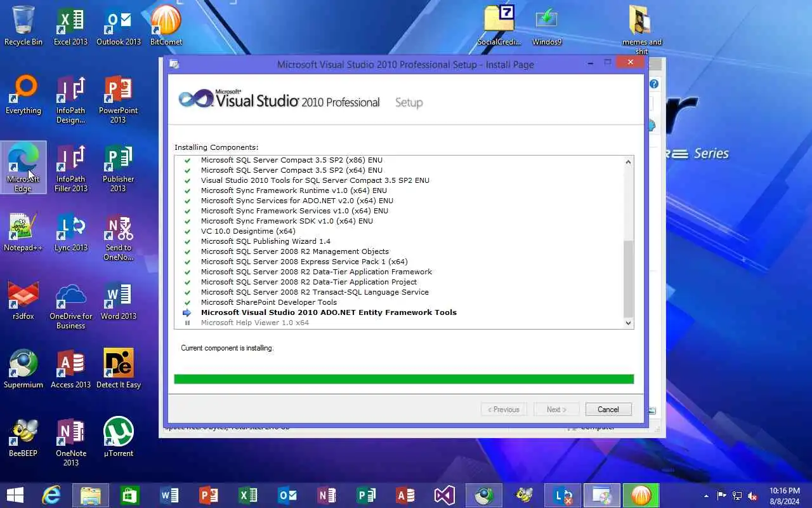Launch PowerPoint 2013 desktop shortcut
This screenshot has width=812, height=508.
click(x=119, y=100)
